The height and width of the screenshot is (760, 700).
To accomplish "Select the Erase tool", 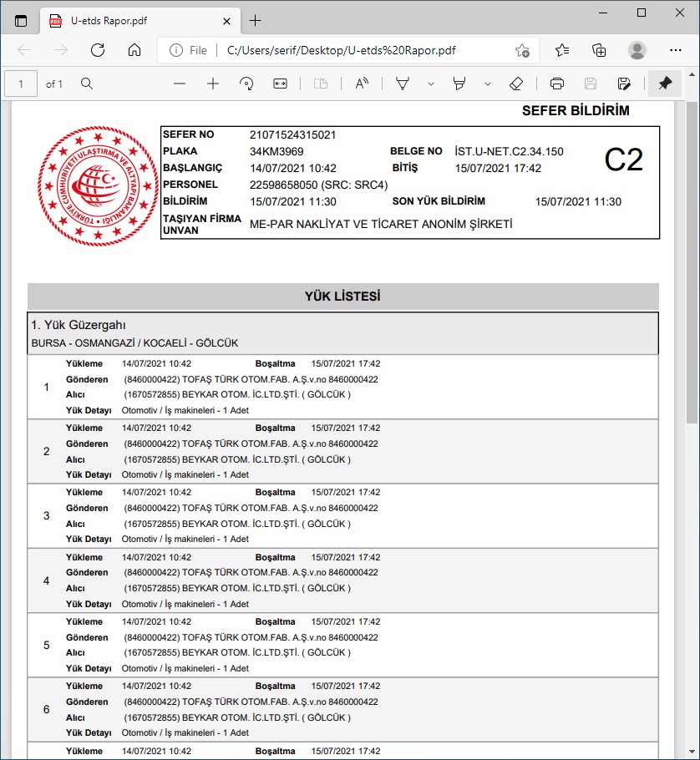I will click(x=516, y=84).
